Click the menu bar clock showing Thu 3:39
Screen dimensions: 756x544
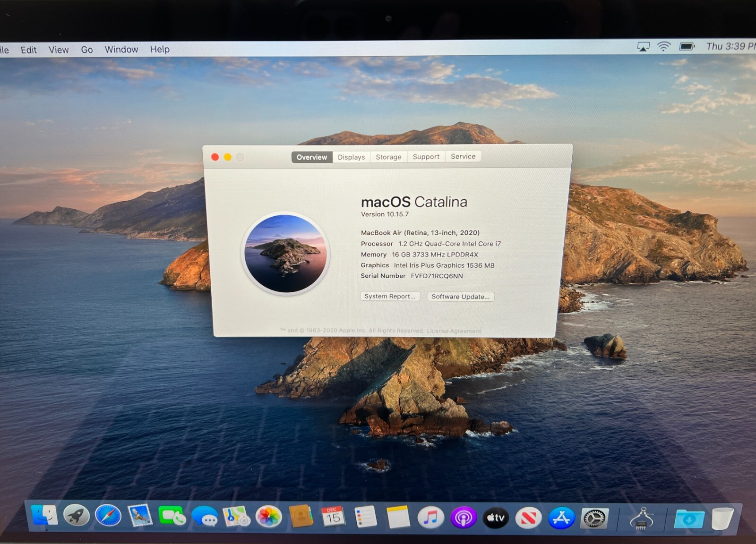click(x=730, y=46)
